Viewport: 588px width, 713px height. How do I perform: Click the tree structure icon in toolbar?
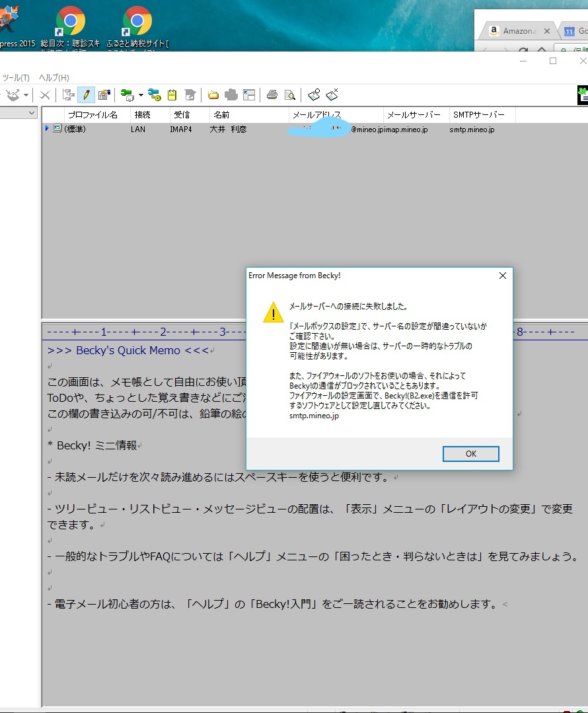click(68, 95)
